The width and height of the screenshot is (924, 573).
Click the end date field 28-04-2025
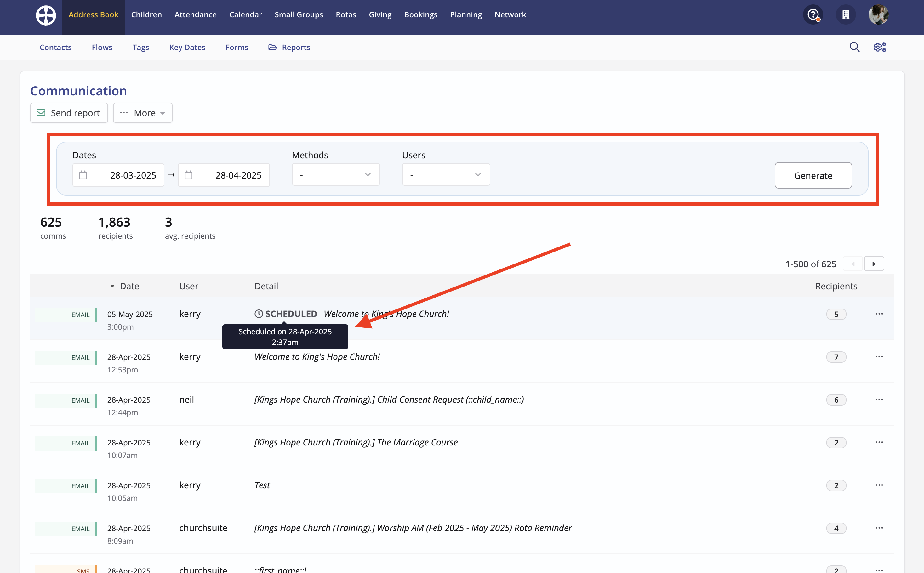[x=238, y=175]
